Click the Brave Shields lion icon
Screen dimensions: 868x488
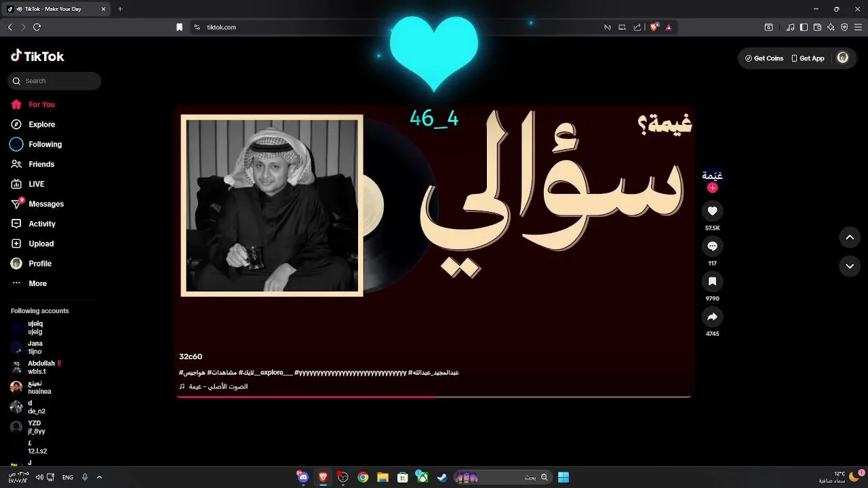click(x=654, y=27)
